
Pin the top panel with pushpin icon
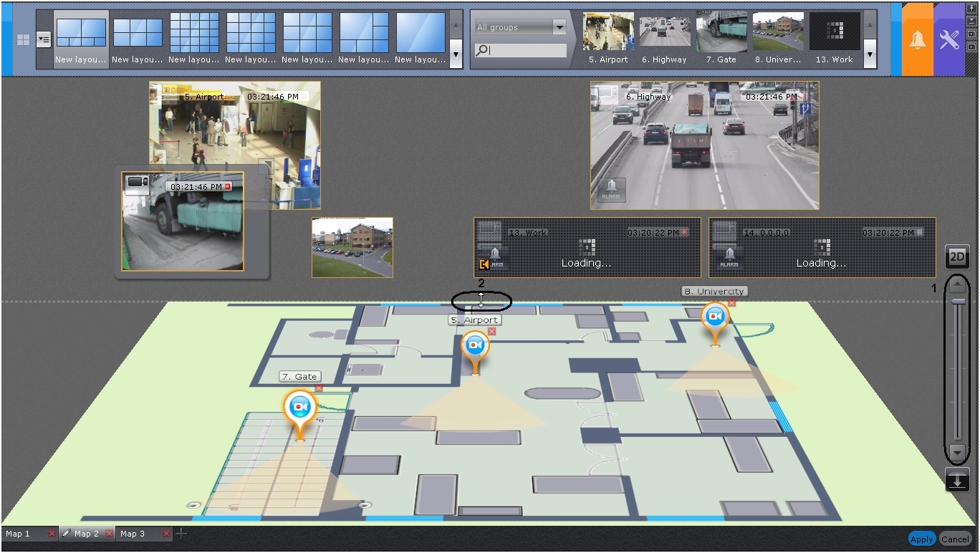tap(971, 6)
